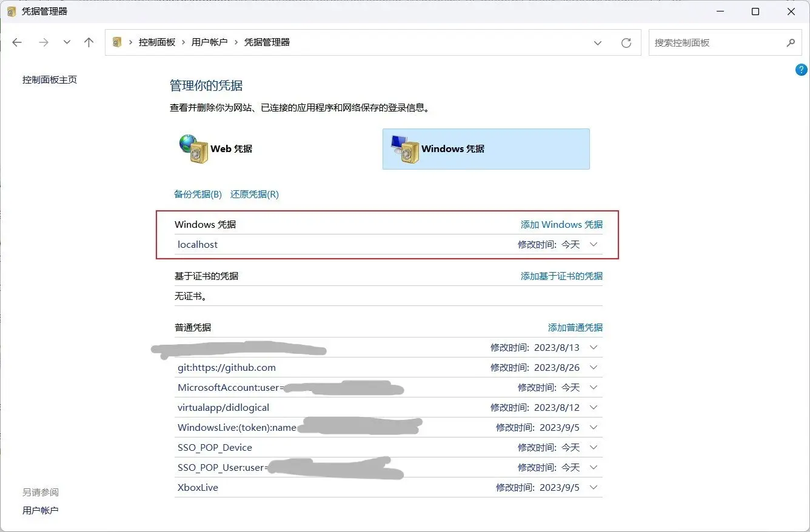Click 添加 Windows 凭据 link
Viewport: 810px width, 532px height.
[561, 225]
